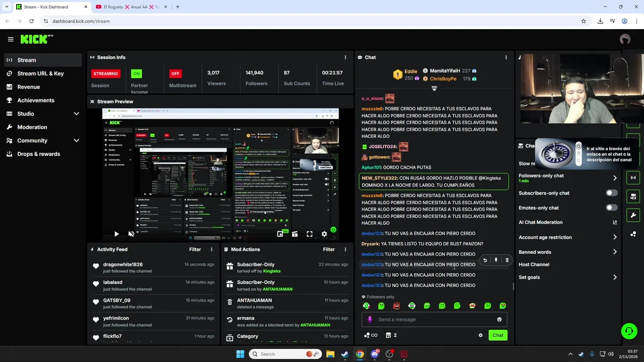Click the undo icon on hovered chat message
The image size is (644, 362).
click(x=485, y=260)
